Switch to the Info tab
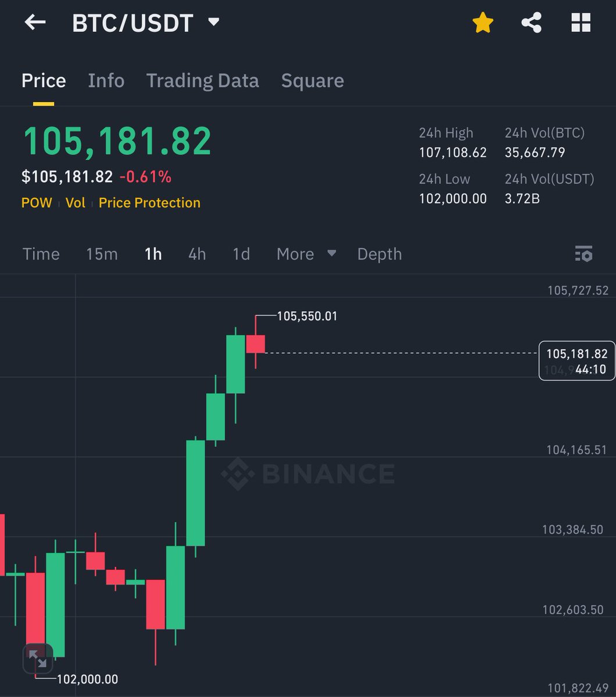The image size is (616, 697). coord(106,81)
